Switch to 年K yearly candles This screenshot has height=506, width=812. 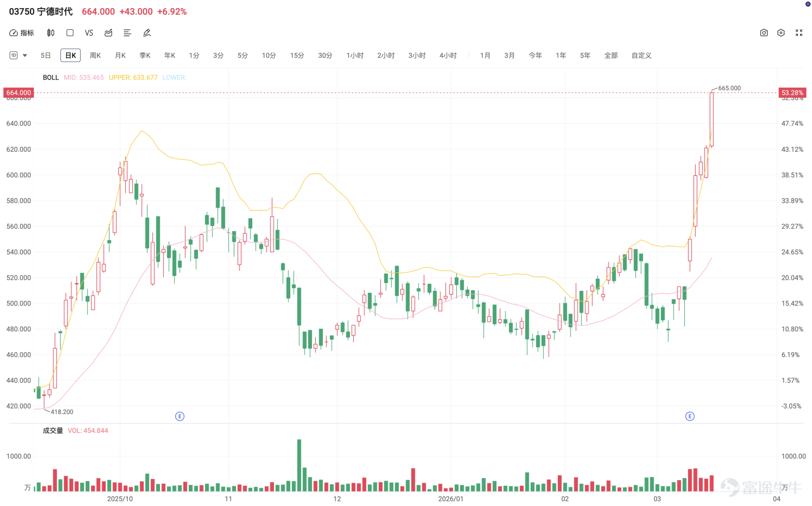click(x=170, y=55)
